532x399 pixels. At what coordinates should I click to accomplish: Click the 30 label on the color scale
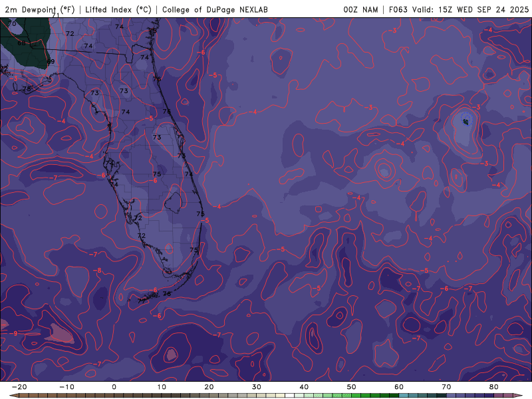pos(257,387)
